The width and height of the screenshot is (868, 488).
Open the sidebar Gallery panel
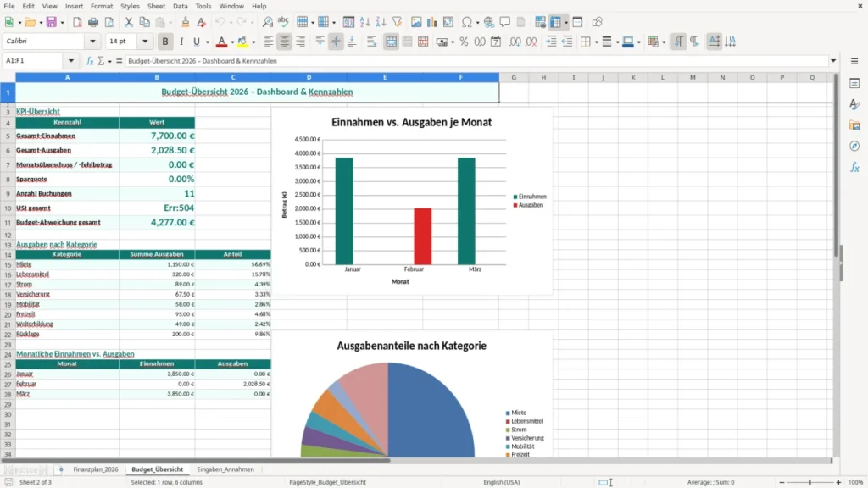[854, 125]
